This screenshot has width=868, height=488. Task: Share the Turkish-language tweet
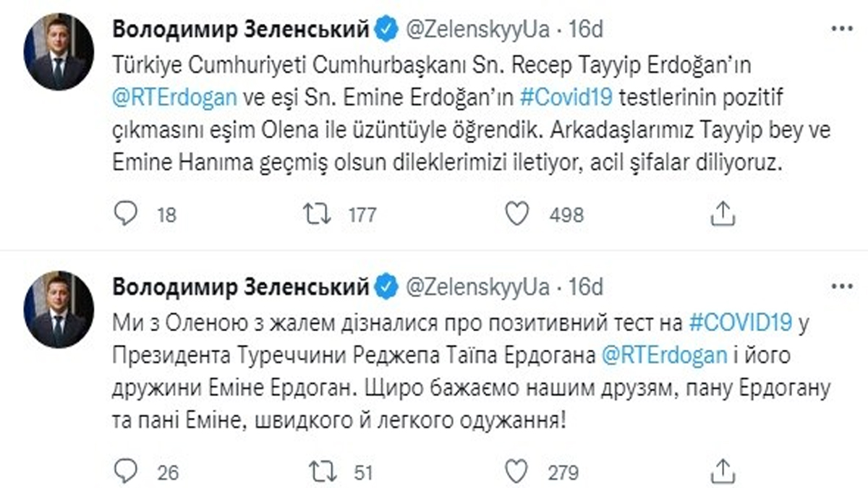pos(720,213)
